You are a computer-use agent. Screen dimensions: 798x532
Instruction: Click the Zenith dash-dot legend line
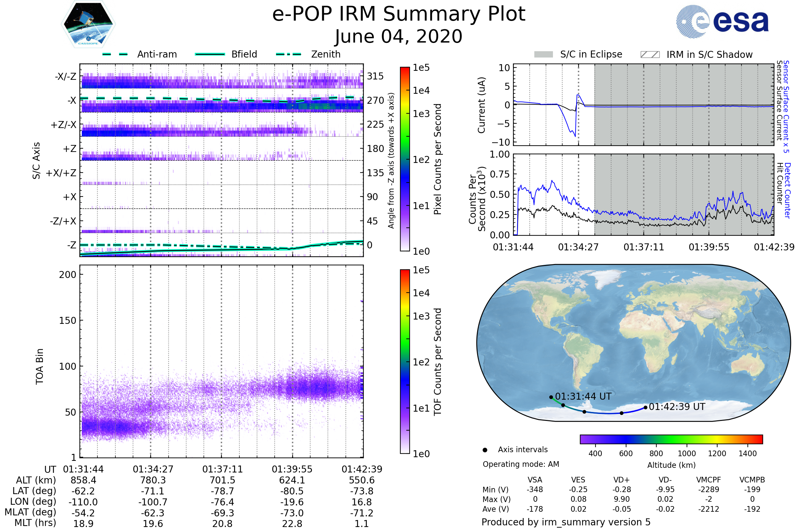[x=288, y=54]
